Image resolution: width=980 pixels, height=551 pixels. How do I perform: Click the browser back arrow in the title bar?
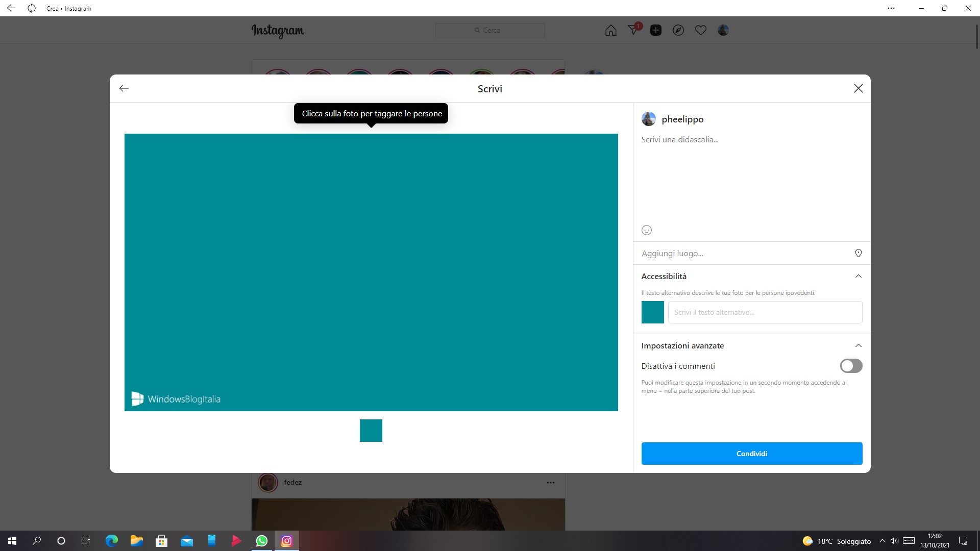(x=11, y=8)
